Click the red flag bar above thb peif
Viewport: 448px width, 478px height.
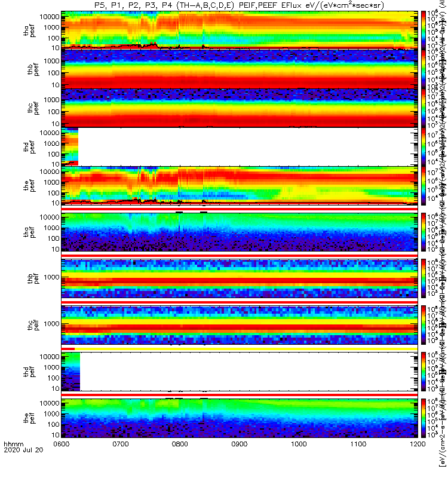click(x=240, y=256)
